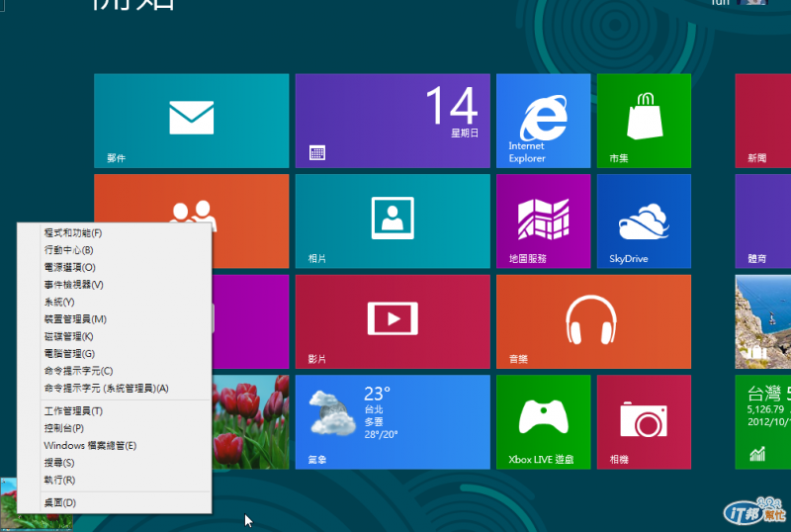Screen dimensions: 791x532
Task: Open the Calendar tile showing 14 星期日
Action: pos(393,121)
